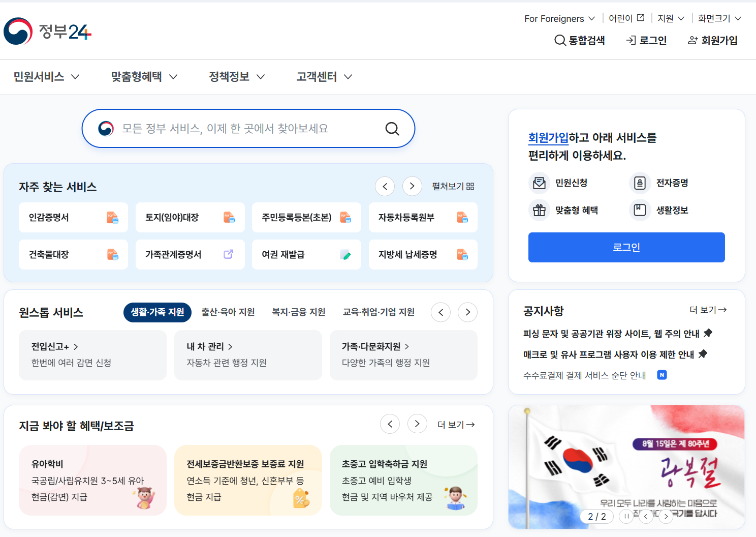Click the N badge next to 수수료결제 notice
756x537 pixels.
[661, 375]
